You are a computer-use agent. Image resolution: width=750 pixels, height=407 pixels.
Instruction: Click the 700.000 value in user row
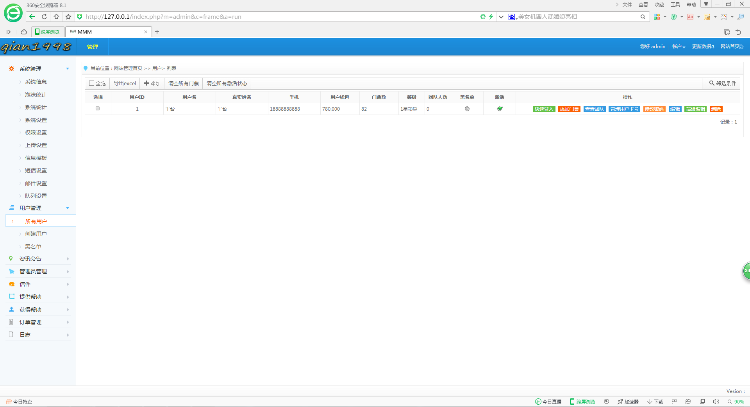(x=331, y=109)
